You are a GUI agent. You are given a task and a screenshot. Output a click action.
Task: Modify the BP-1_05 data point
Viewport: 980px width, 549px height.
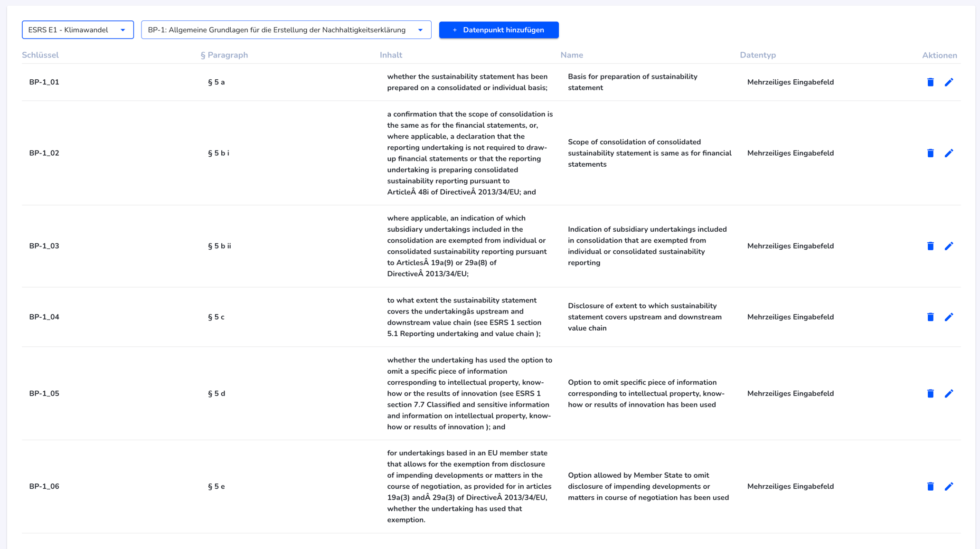pos(949,393)
